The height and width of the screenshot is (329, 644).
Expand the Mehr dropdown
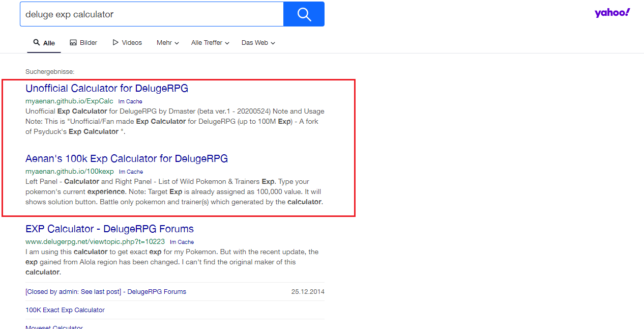point(168,43)
